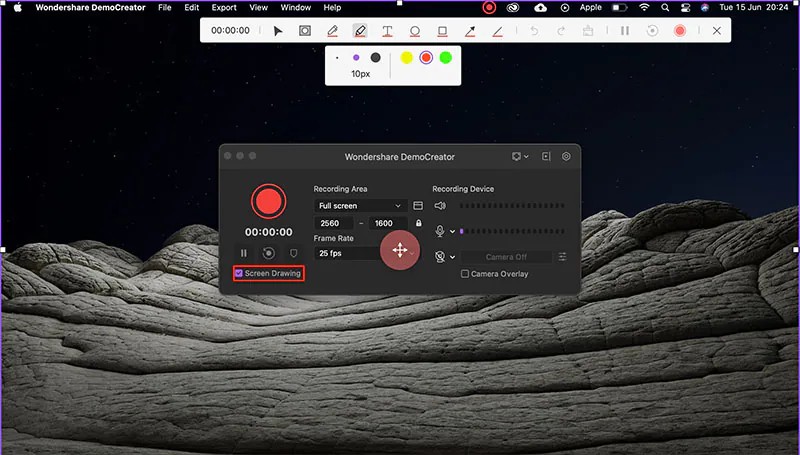Open the Full screen recording area dropdown
800x455 pixels.
pyautogui.click(x=360, y=206)
